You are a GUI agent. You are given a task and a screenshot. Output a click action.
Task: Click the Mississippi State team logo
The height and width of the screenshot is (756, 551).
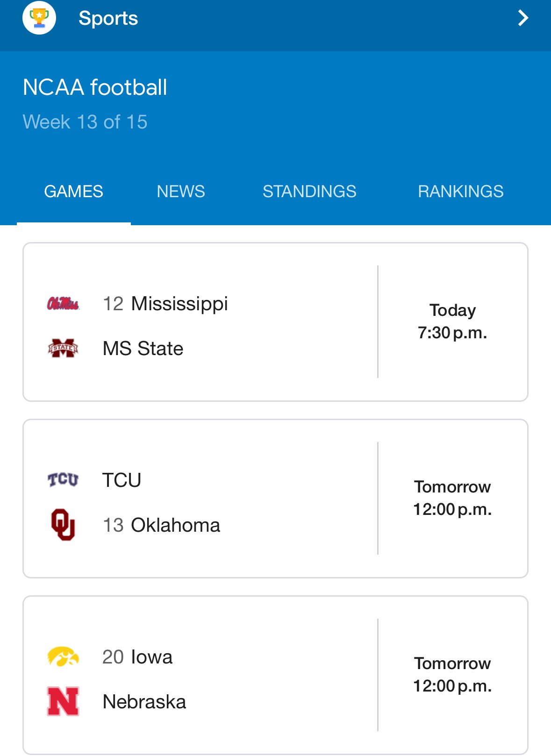pyautogui.click(x=63, y=348)
